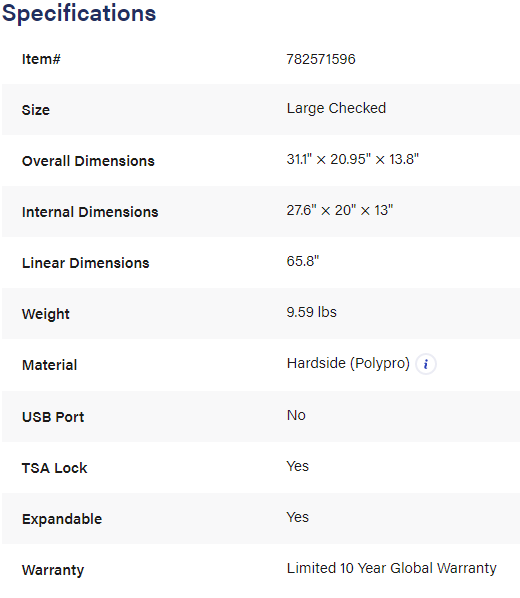This screenshot has width=520, height=598.
Task: Click the Internal Dimensions label
Action: coord(90,212)
